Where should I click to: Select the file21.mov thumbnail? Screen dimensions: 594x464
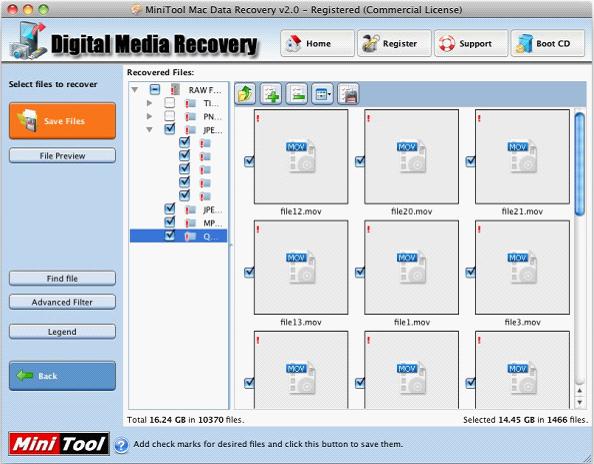[522, 156]
